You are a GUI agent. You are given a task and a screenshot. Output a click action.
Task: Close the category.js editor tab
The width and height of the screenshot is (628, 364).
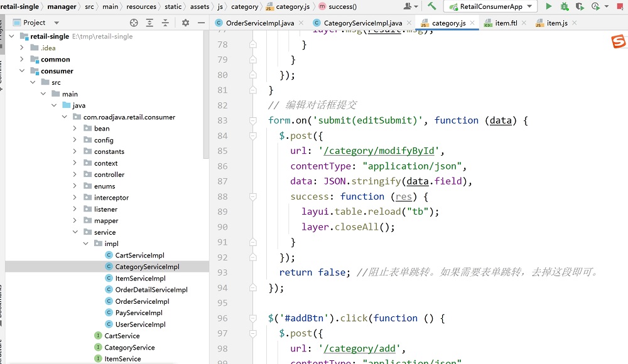point(472,23)
